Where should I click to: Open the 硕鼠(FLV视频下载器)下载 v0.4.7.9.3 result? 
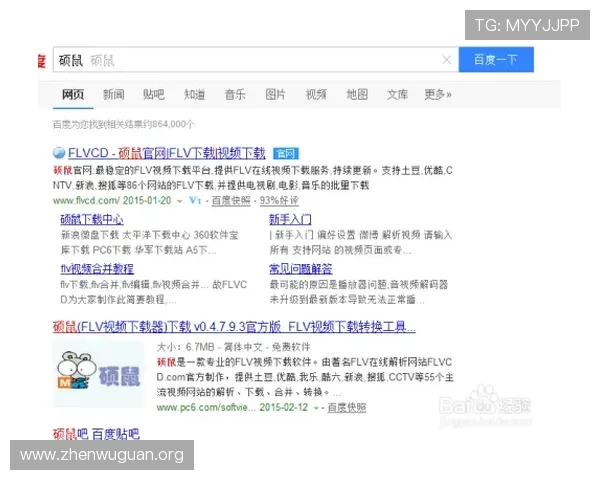(234, 327)
